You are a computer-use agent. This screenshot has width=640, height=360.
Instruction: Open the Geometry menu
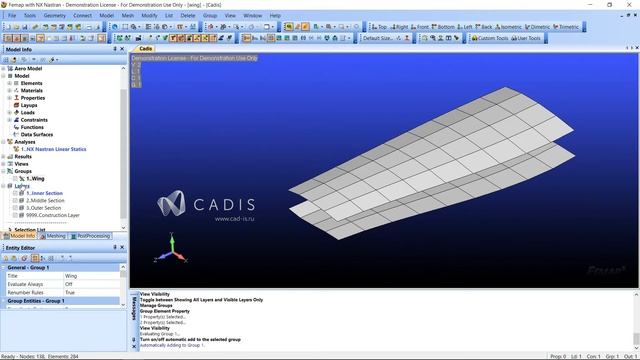tap(54, 16)
